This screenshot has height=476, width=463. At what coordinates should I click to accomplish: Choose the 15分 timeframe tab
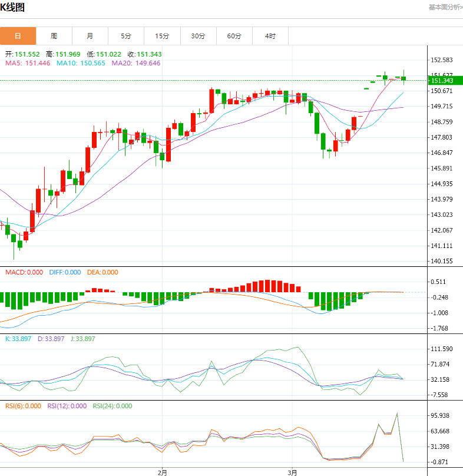coord(162,36)
